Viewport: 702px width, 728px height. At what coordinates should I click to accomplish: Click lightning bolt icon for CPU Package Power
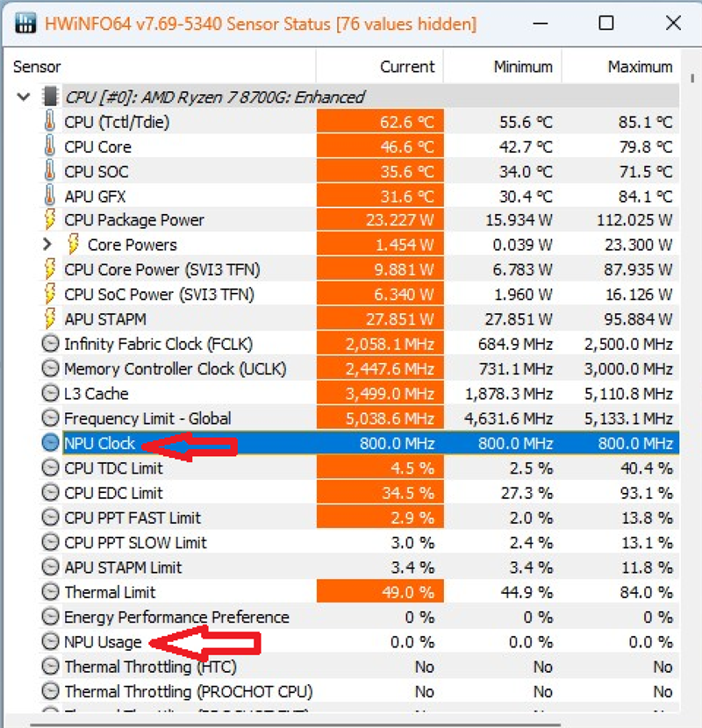coord(50,219)
